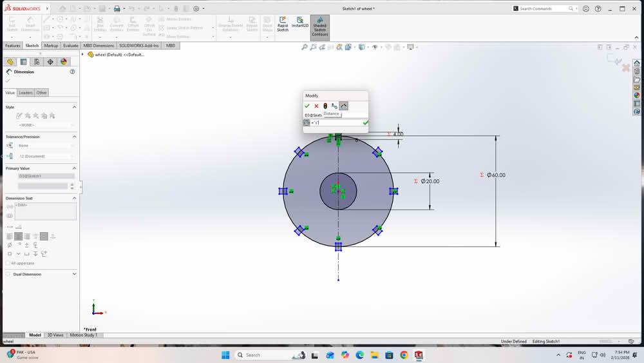Switch to the Motion Study 1 bottom tab
644x363 pixels.
click(83, 335)
